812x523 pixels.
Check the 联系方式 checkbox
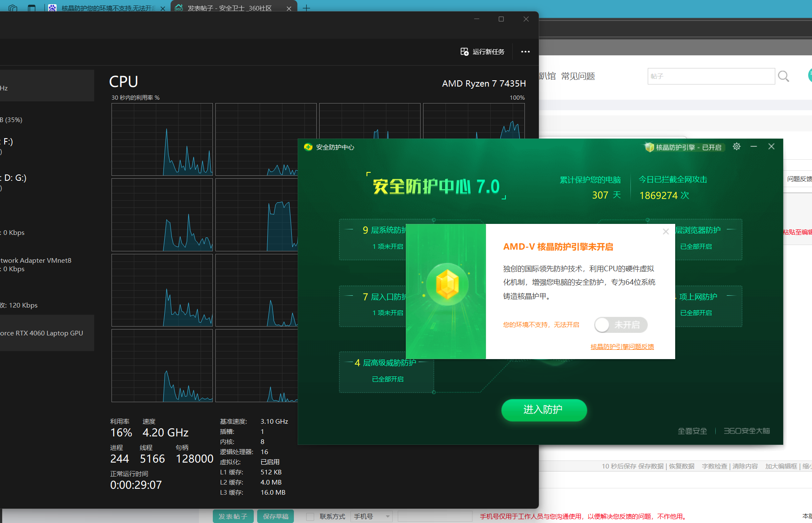point(310,516)
